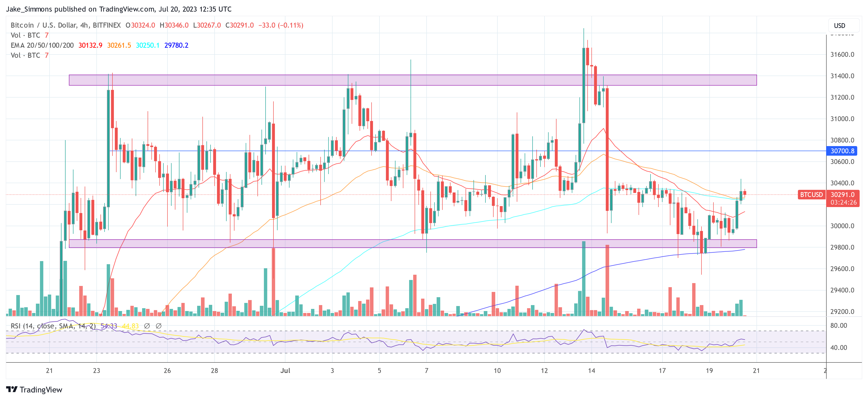Viewport: 868px width, 400px height.
Task: Click the EMA 200 value 29780.2
Action: [x=176, y=45]
